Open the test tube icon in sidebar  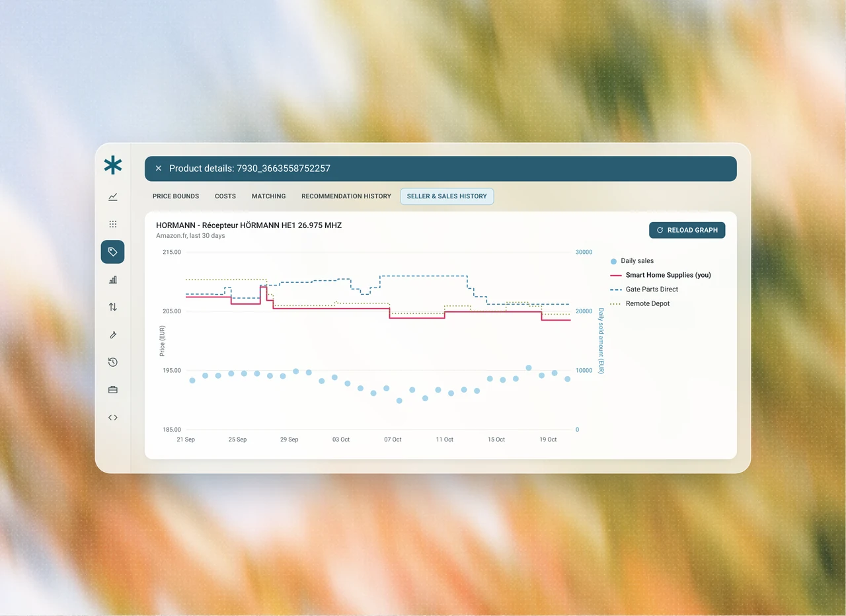(113, 334)
